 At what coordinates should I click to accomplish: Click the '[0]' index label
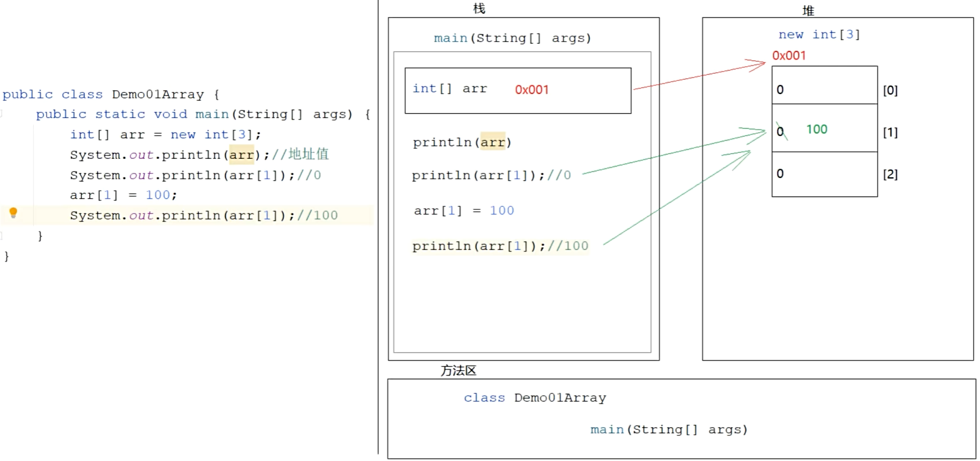click(890, 90)
